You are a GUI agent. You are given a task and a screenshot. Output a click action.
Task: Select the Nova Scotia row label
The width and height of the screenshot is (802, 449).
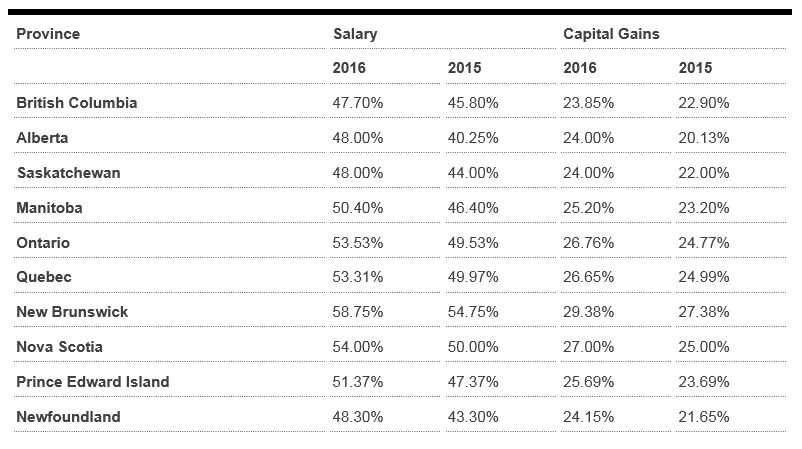coord(59,347)
